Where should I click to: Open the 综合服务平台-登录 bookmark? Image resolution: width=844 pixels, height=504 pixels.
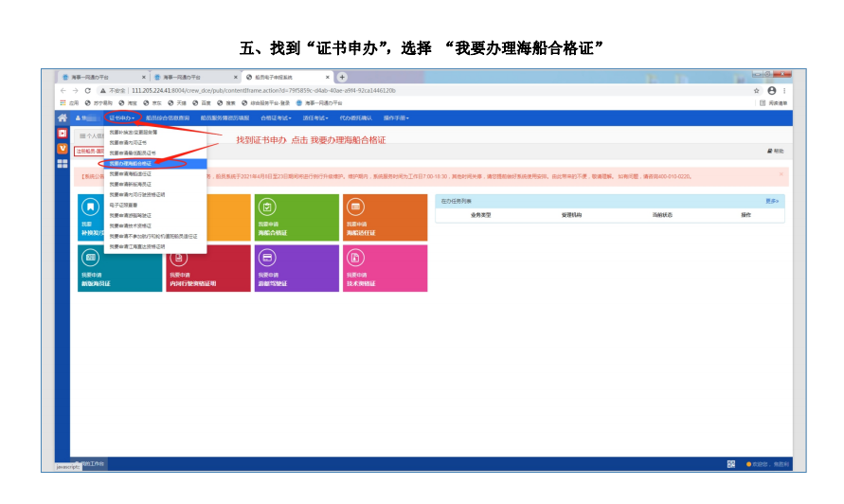click(266, 103)
